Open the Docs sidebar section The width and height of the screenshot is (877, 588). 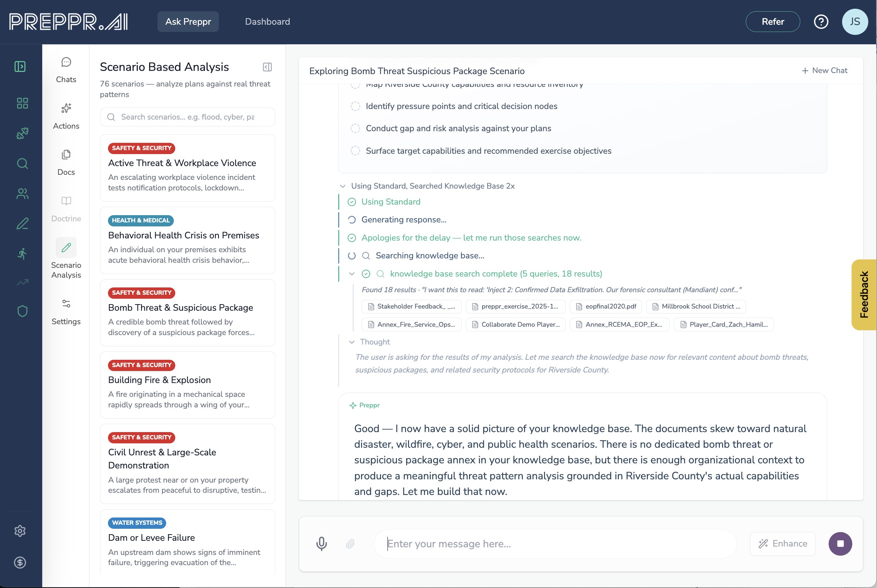(x=66, y=162)
